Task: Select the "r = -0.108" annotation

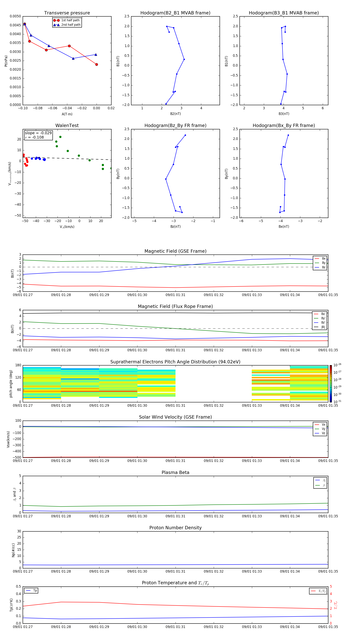Action: pos(35,137)
